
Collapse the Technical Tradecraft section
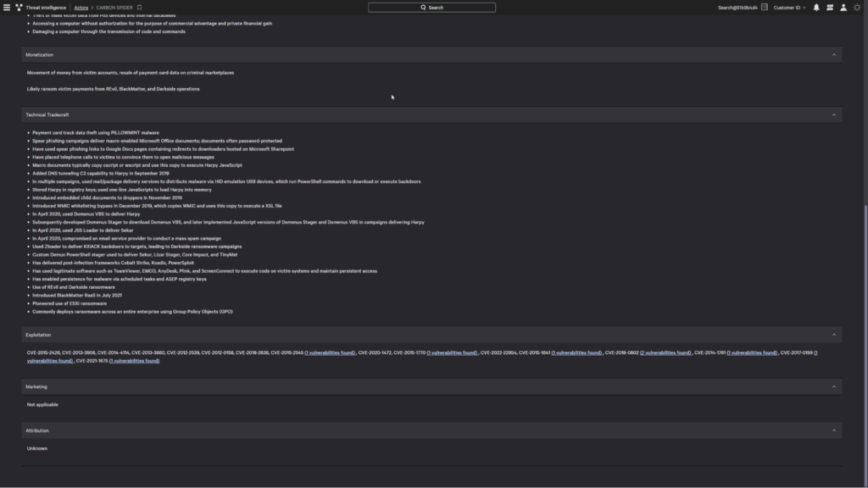coord(833,114)
